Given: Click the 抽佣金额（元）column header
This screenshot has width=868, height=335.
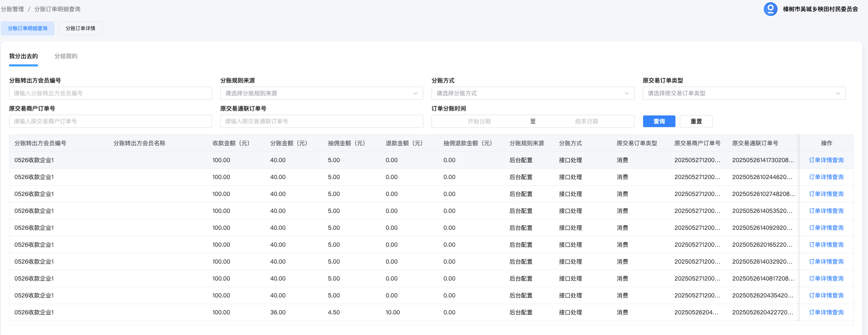Looking at the screenshot, I should coord(347,143).
